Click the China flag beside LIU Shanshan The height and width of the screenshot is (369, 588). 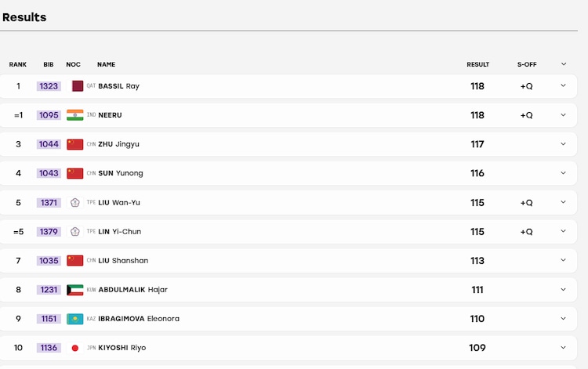pyautogui.click(x=75, y=260)
